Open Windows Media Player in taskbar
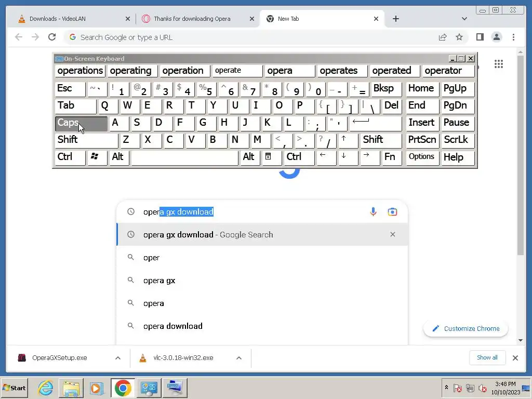532x399 pixels. click(x=96, y=388)
